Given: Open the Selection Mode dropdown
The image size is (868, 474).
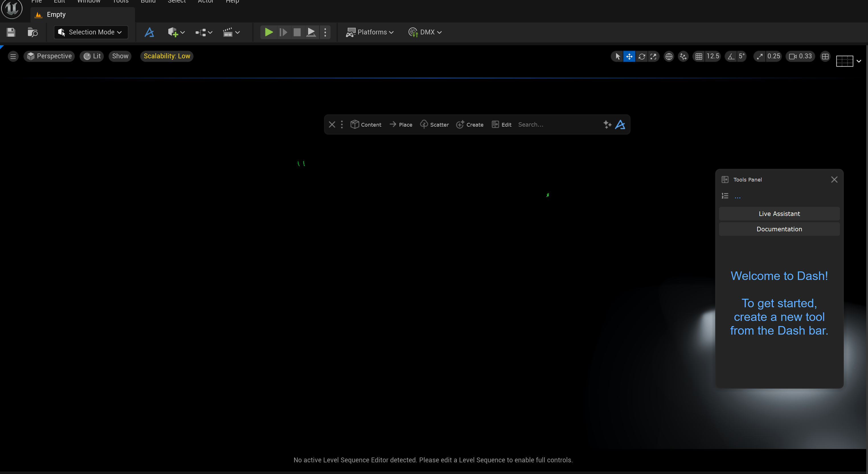Looking at the screenshot, I should pyautogui.click(x=91, y=32).
